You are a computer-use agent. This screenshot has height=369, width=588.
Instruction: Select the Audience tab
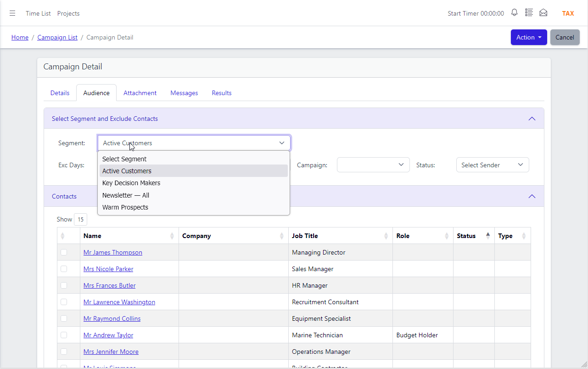[x=96, y=93]
